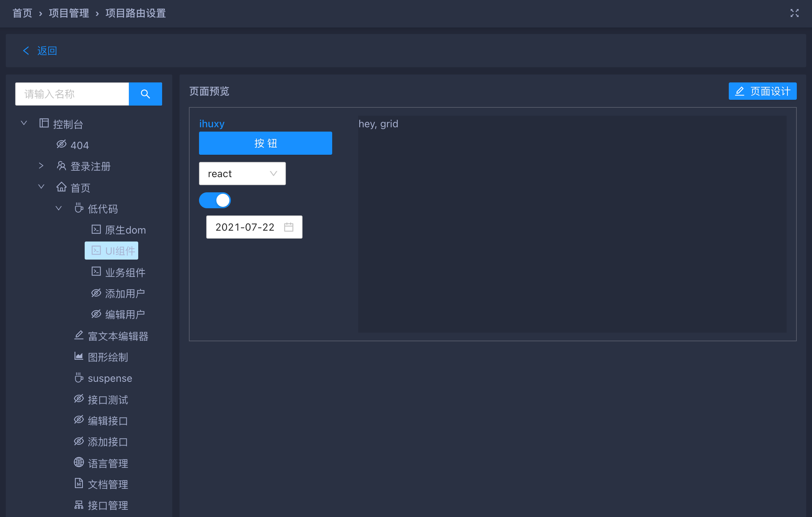This screenshot has height=517, width=812.
Task: Click the hidden-eye icon beside 添加用户
Action: [96, 293]
